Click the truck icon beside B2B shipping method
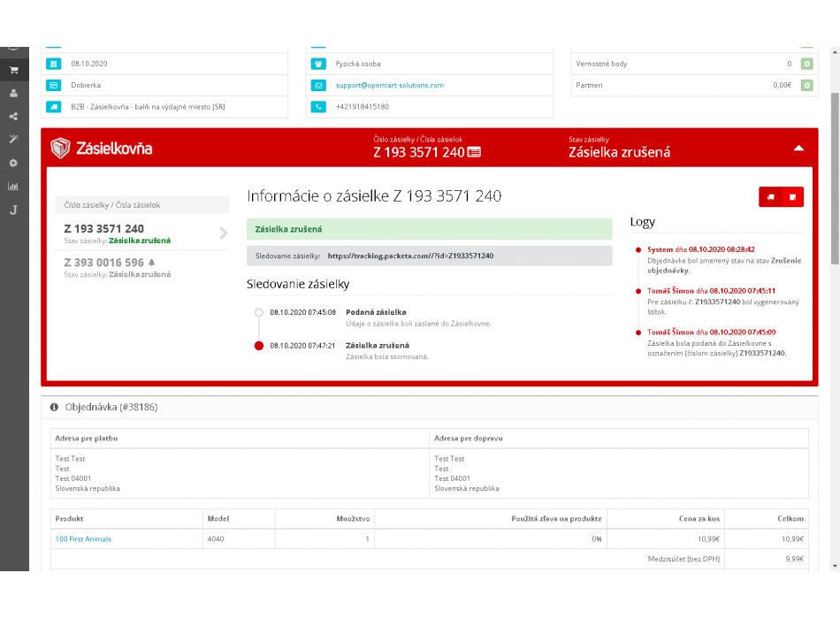Screen dimensions: 840x619 [54, 107]
